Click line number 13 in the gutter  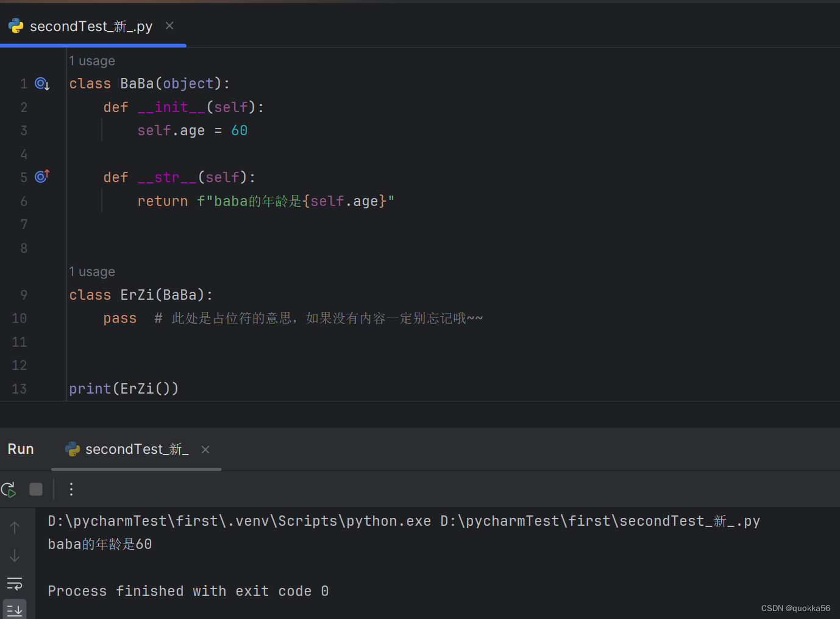20,389
